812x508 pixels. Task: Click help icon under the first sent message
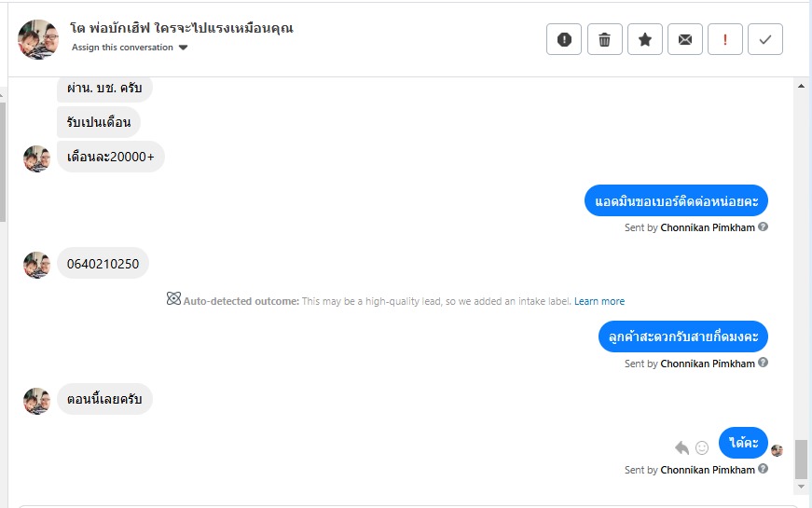[x=764, y=227]
